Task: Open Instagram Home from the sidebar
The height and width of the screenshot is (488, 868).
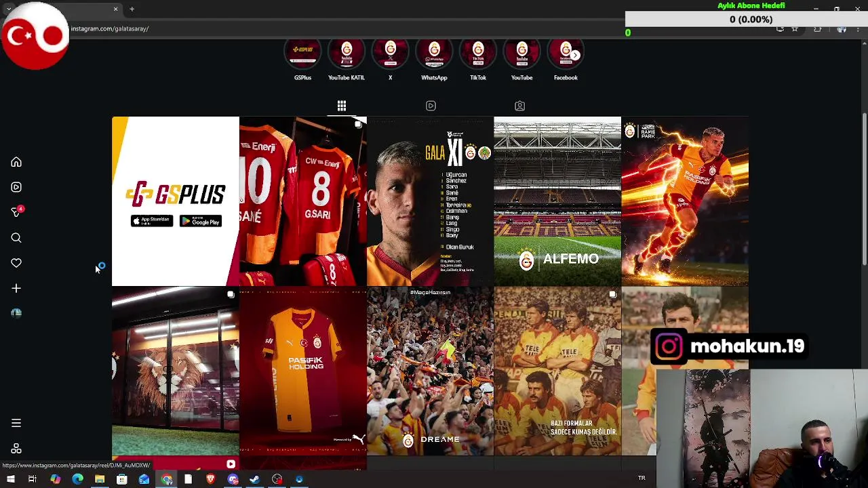Action: coord(16,162)
